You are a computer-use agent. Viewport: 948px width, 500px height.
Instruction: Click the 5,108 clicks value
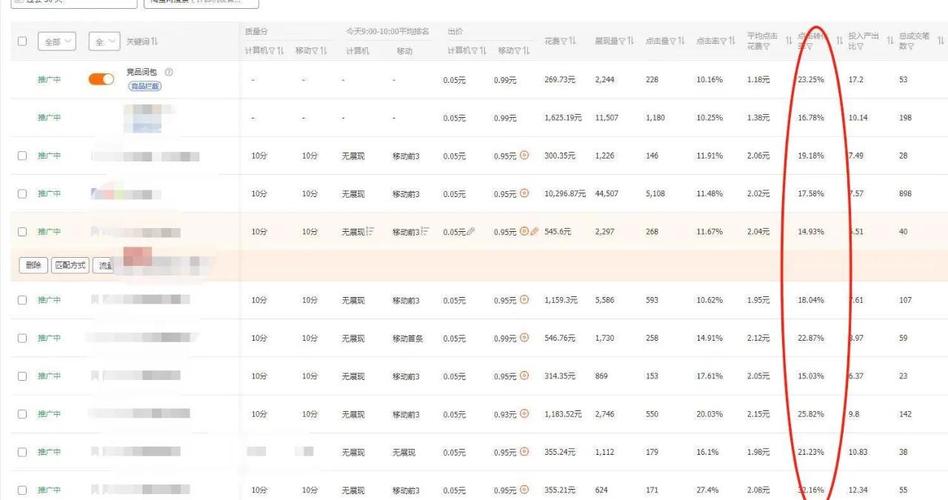pos(655,193)
